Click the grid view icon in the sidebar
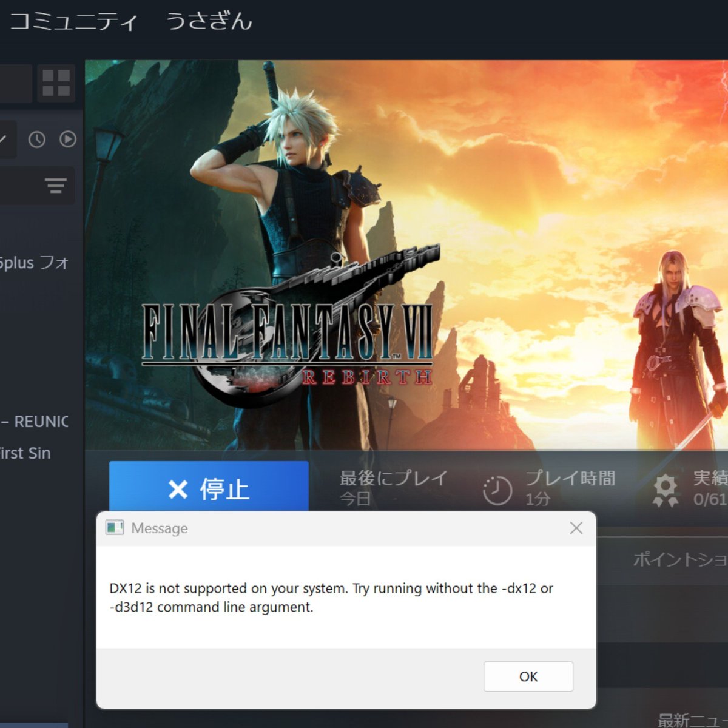The width and height of the screenshot is (728, 728). pos(56,83)
